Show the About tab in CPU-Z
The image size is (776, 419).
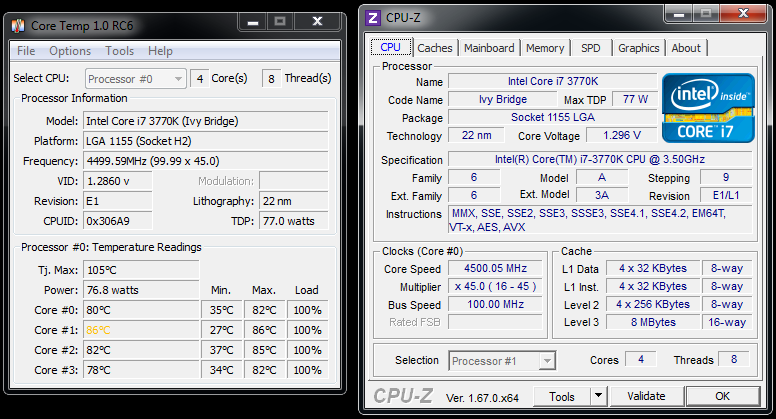pos(686,48)
